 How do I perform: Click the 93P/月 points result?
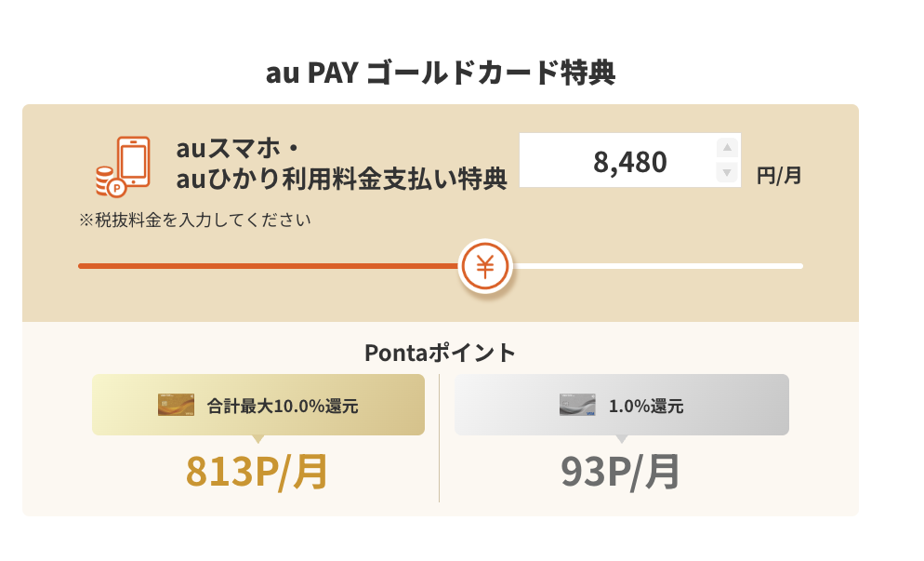[621, 472]
